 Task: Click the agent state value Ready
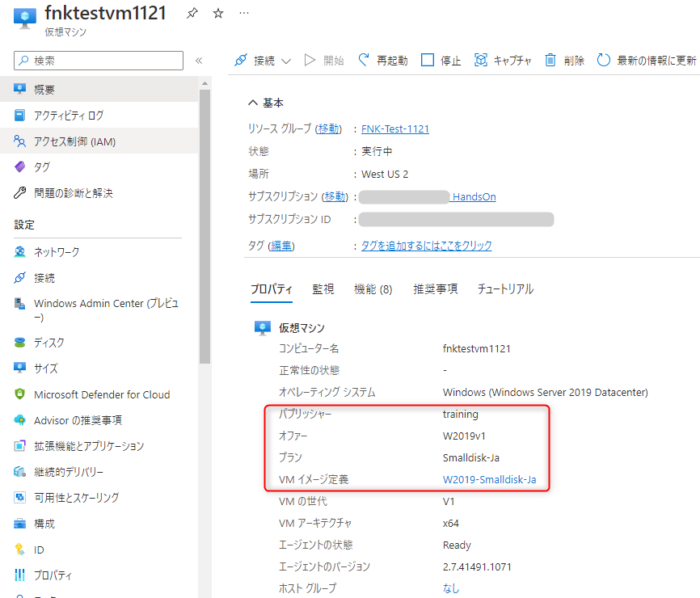coord(457,545)
